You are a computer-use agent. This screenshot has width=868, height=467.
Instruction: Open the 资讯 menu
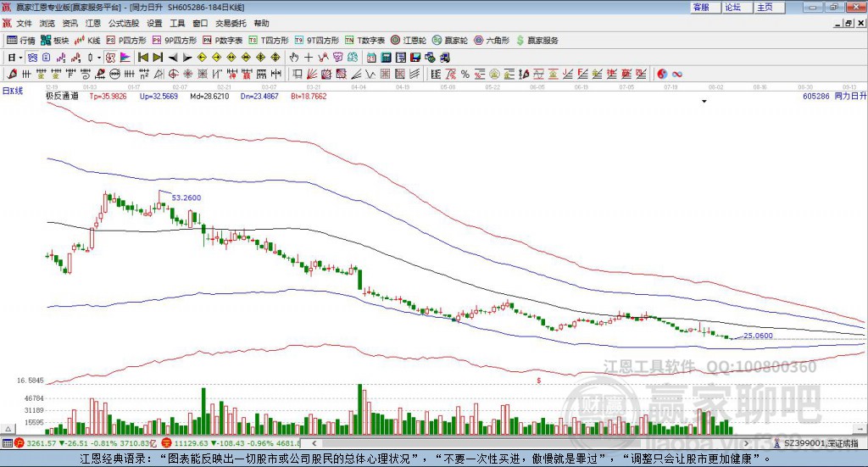(70, 23)
